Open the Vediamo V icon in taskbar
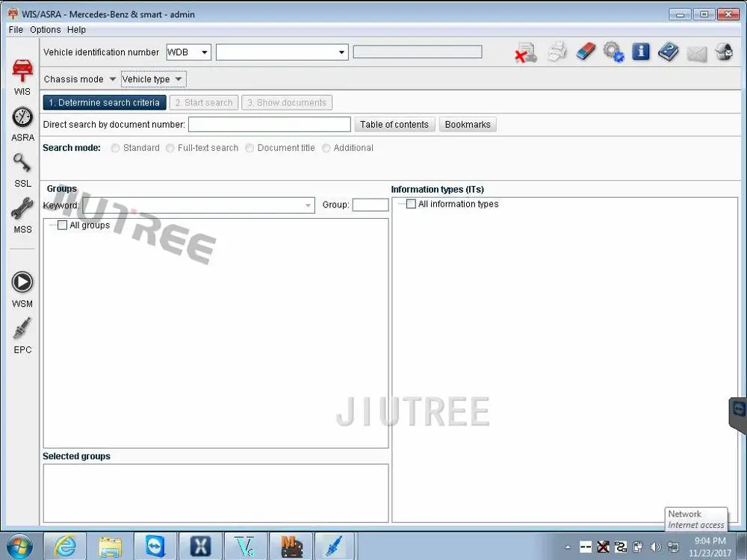The image size is (747, 560). (245, 547)
